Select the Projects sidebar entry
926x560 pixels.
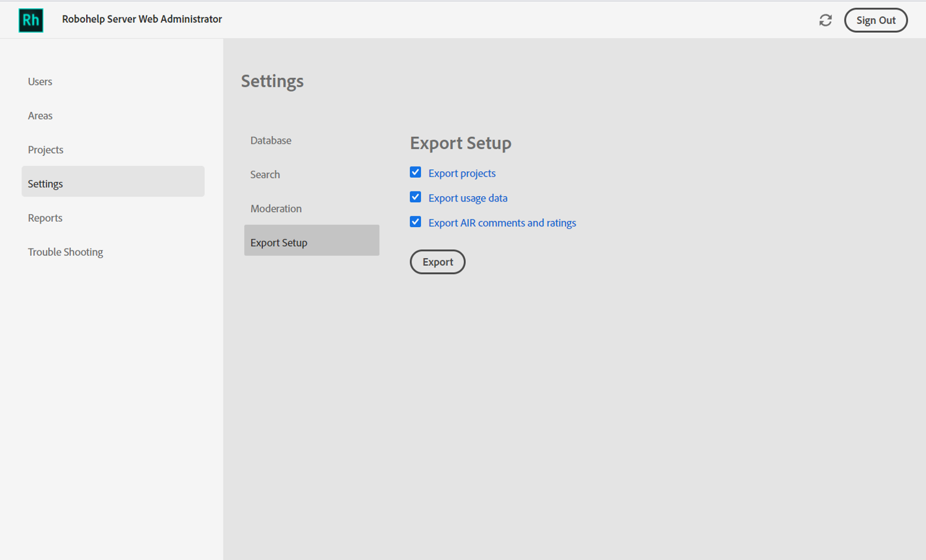[45, 149]
